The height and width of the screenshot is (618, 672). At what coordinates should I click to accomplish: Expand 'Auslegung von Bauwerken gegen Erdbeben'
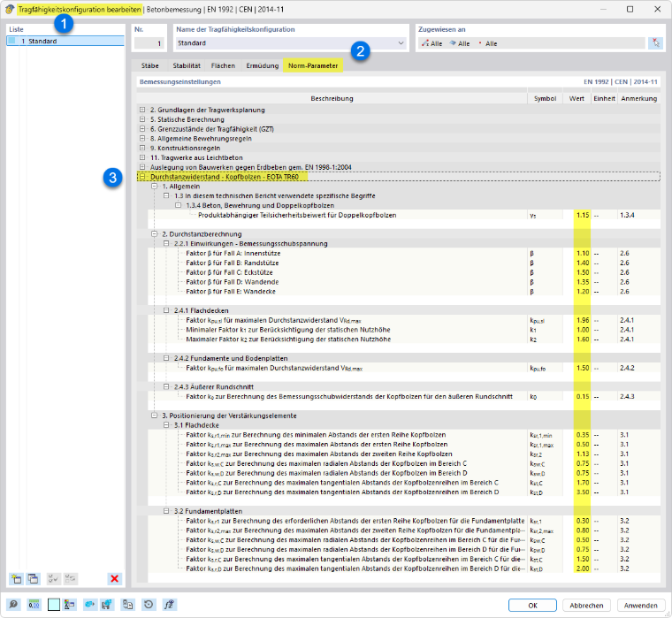tap(142, 167)
